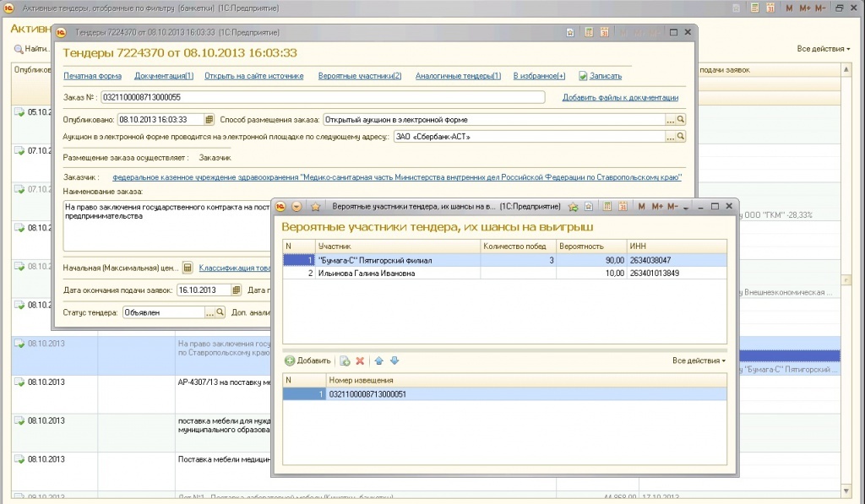Image resolution: width=865 pixels, height=504 pixels.
Task: Open calculator in participants window title bar
Action: click(x=607, y=206)
